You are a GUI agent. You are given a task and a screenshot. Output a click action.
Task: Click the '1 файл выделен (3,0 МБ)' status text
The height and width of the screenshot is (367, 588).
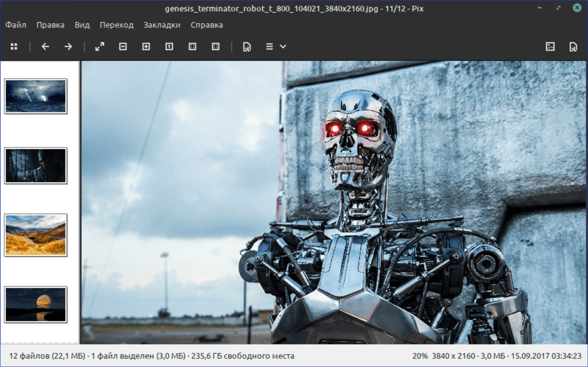click(x=139, y=356)
